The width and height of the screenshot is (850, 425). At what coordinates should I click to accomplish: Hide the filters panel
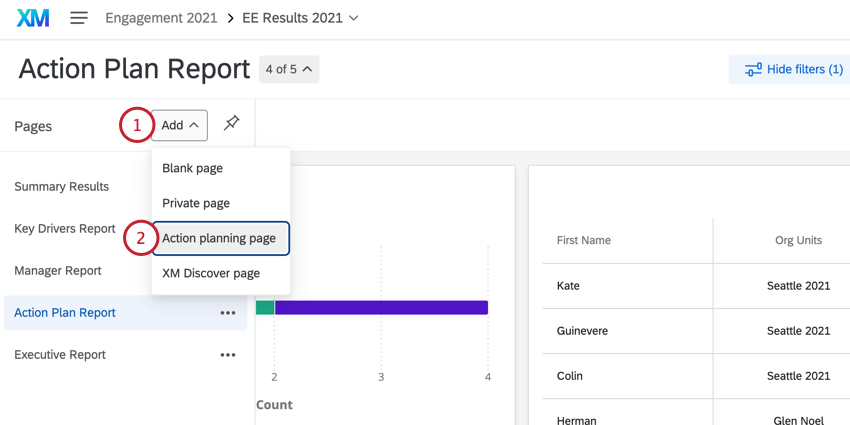[x=803, y=70]
